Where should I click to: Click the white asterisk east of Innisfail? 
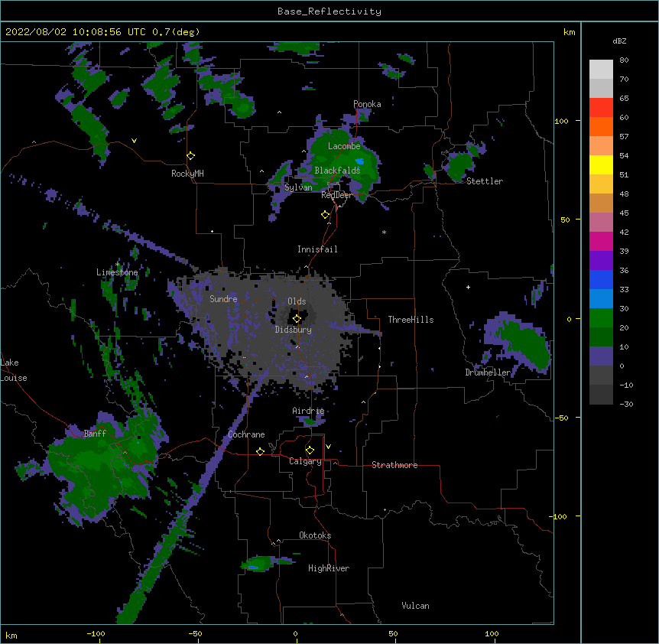point(384,233)
